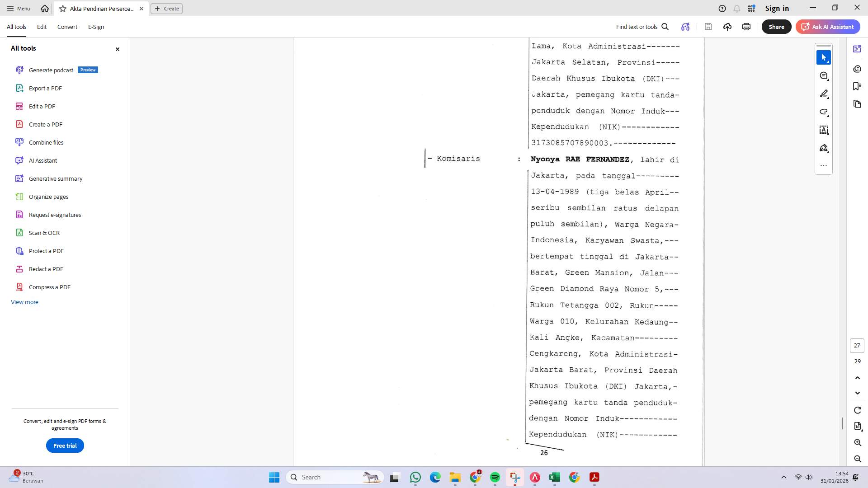Viewport: 868px width, 488px height.
Task: Select the freeform Draw tool
Action: pyautogui.click(x=824, y=112)
